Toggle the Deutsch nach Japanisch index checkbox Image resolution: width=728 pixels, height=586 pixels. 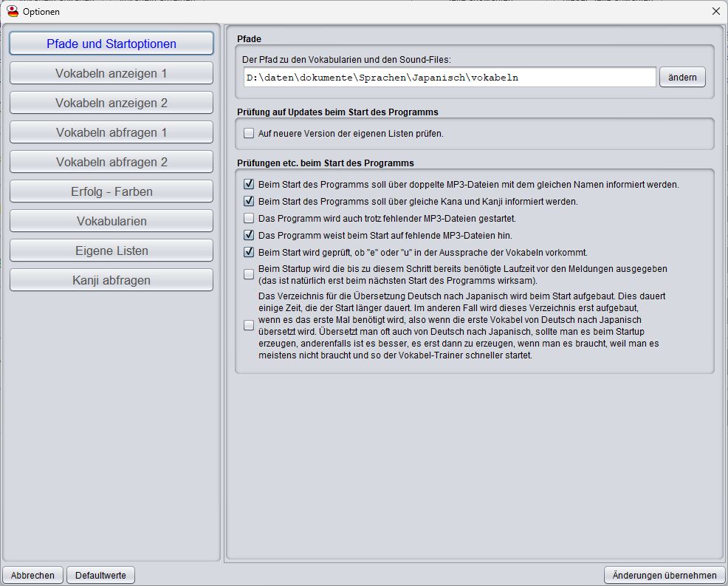coord(249,325)
